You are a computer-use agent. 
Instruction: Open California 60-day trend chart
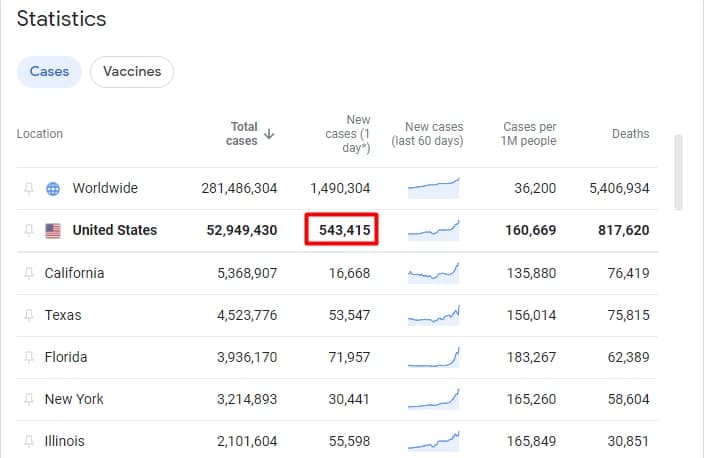(x=434, y=273)
